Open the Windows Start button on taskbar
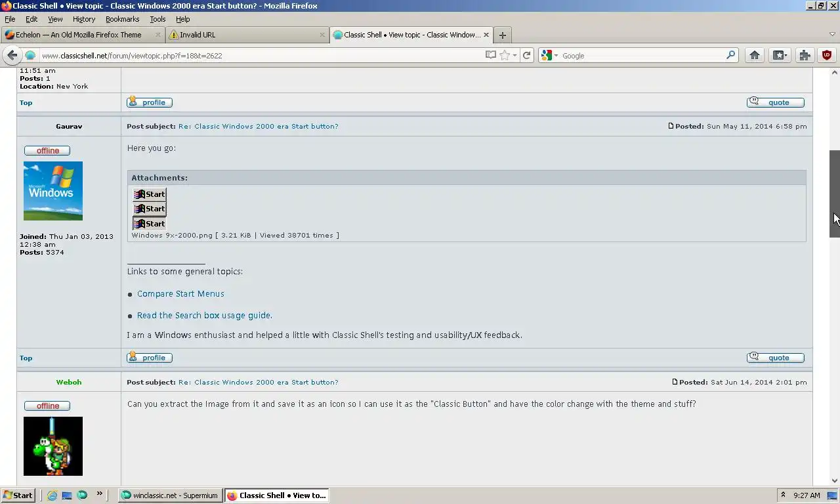 point(18,495)
